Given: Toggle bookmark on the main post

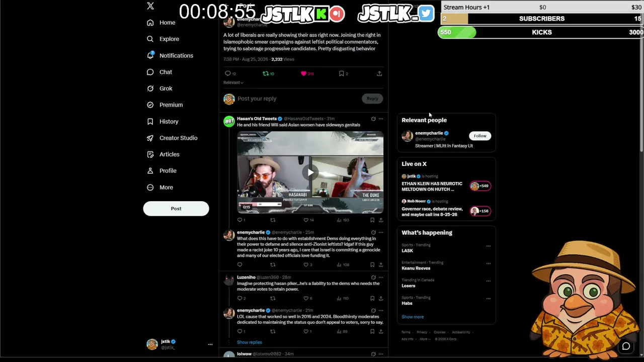Looking at the screenshot, I should point(342,73).
